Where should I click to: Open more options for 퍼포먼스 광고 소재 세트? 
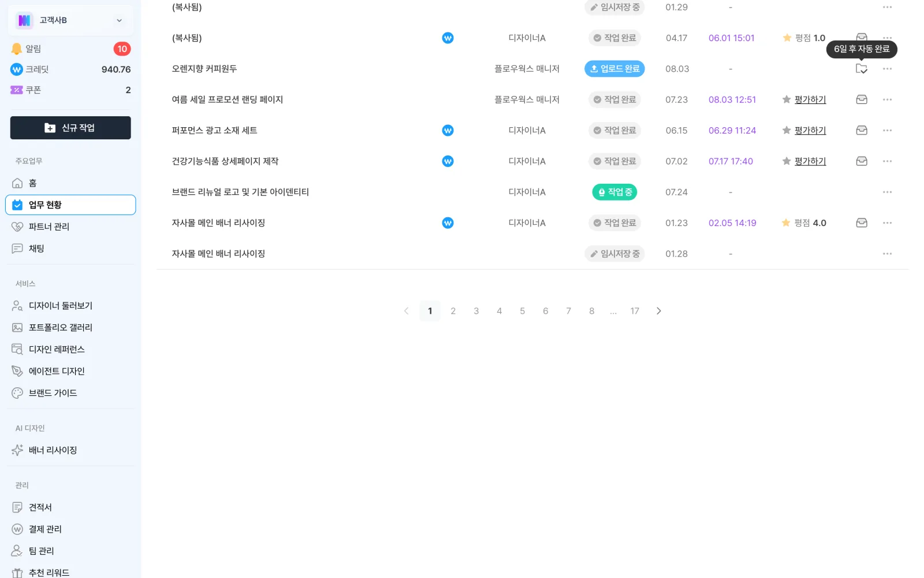[x=888, y=131]
